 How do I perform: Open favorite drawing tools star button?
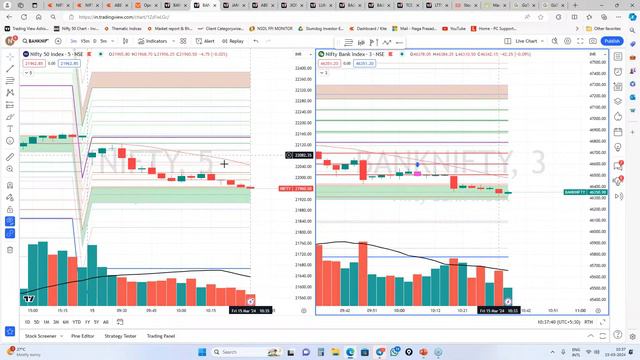point(10,331)
